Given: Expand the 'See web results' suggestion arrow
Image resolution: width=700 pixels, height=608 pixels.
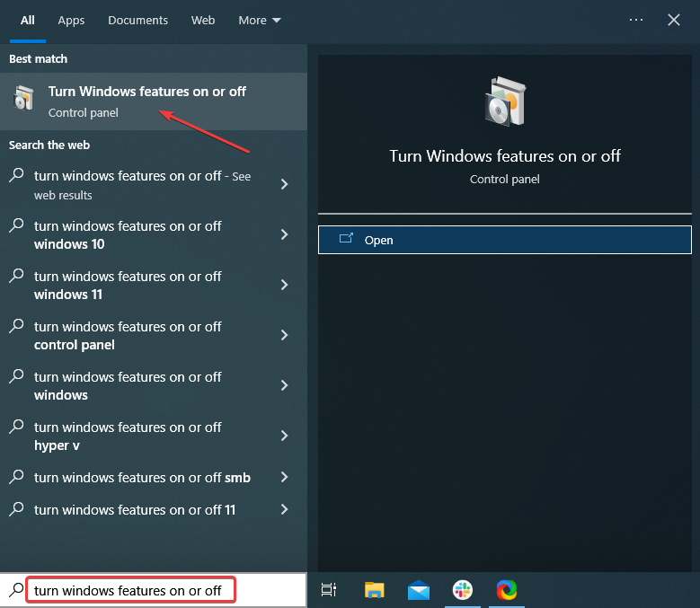Looking at the screenshot, I should pyautogui.click(x=284, y=184).
